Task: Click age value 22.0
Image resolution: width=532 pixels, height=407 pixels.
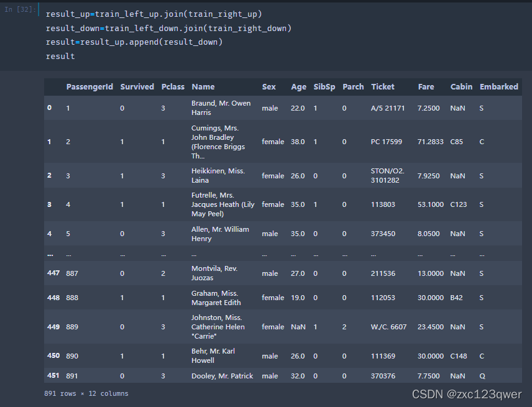Action: point(298,108)
